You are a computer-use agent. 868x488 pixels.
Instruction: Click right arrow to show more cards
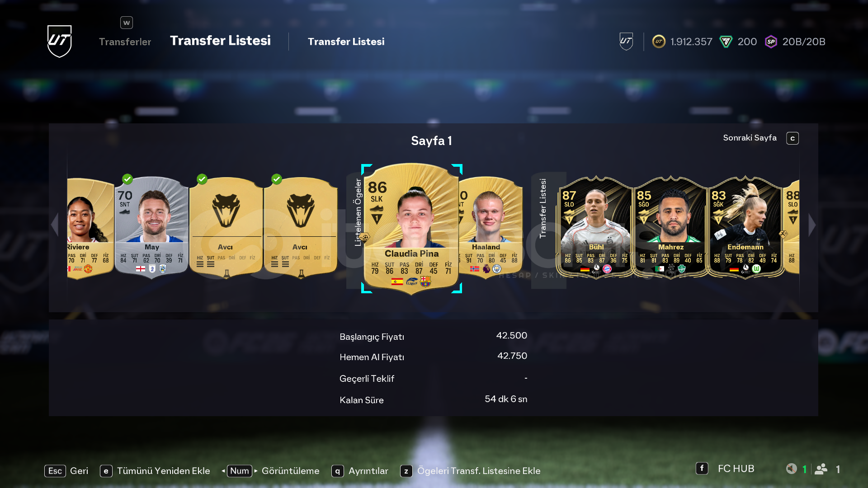click(x=812, y=225)
